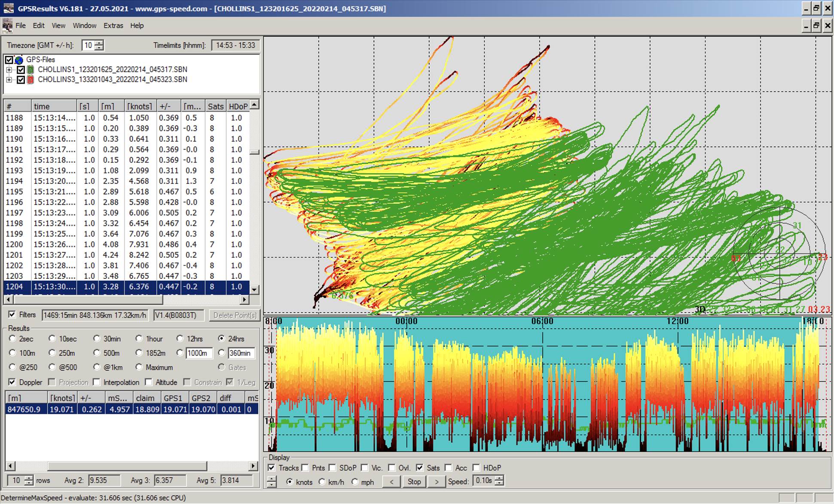
Task: Click the GPS-Files globe icon
Action: click(x=19, y=60)
